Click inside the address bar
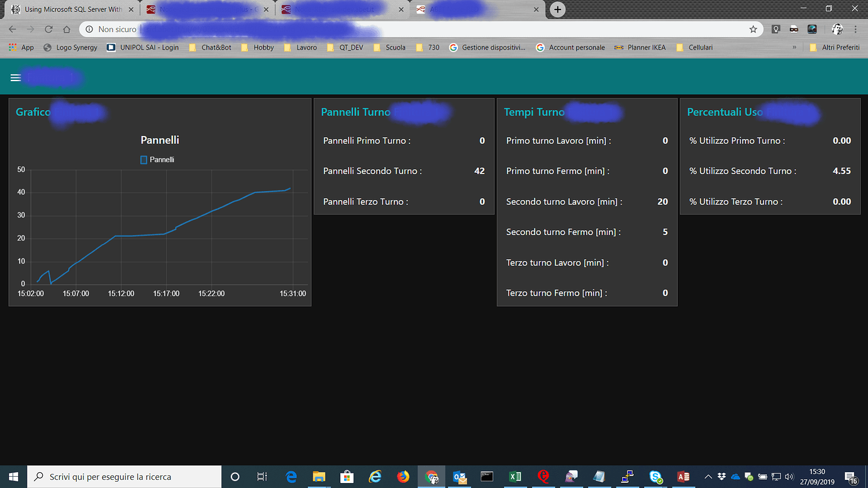The image size is (868, 488). coord(377,29)
